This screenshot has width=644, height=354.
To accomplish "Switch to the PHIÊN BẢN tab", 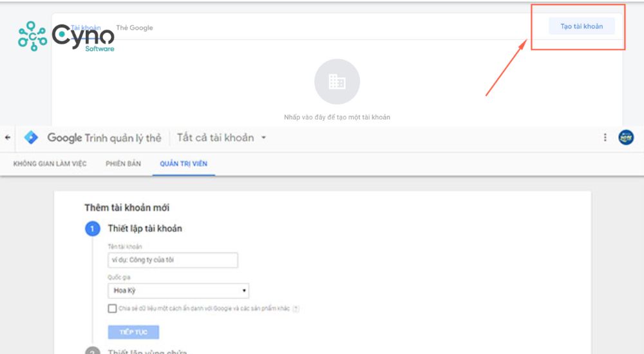I will pyautogui.click(x=123, y=163).
